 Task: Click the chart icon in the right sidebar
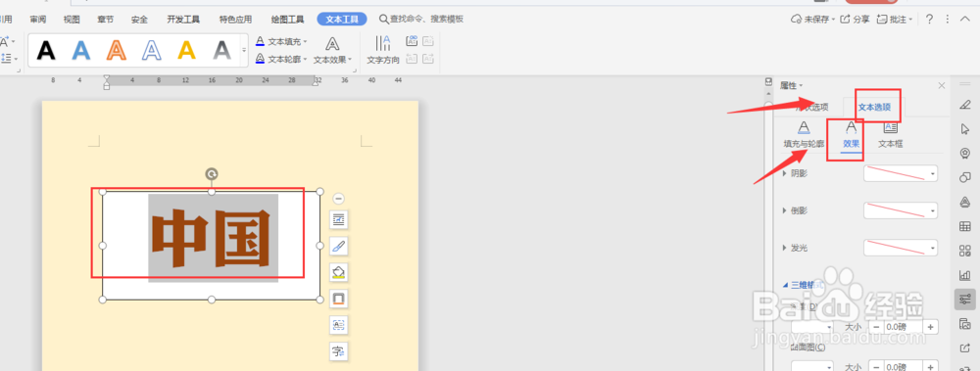pos(965,275)
